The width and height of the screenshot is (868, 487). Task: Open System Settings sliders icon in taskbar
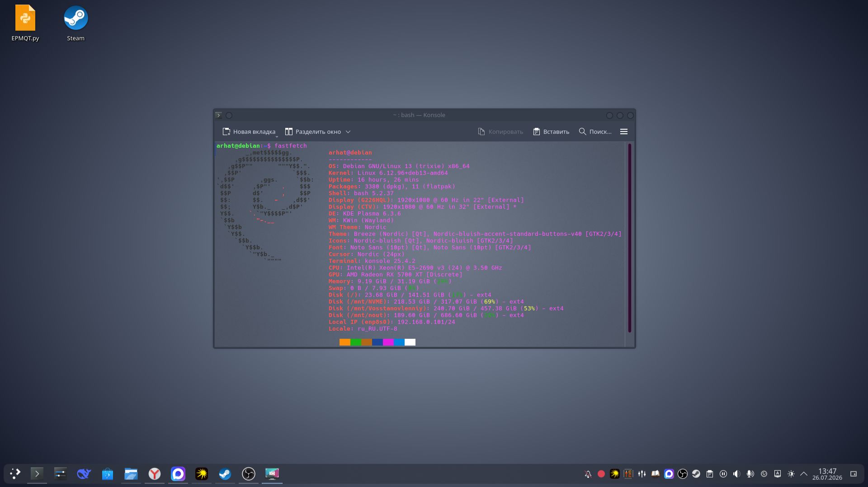pos(61,473)
